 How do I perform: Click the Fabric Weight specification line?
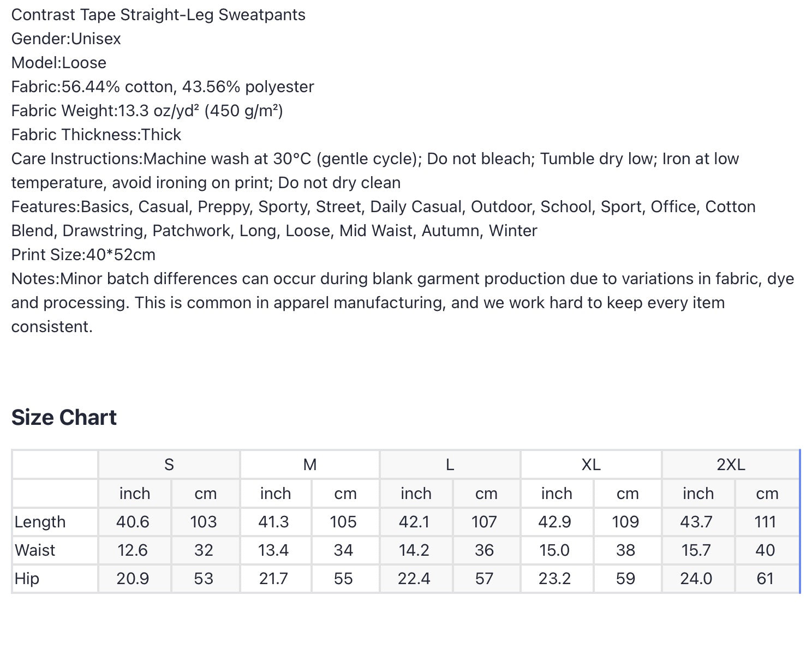click(147, 111)
